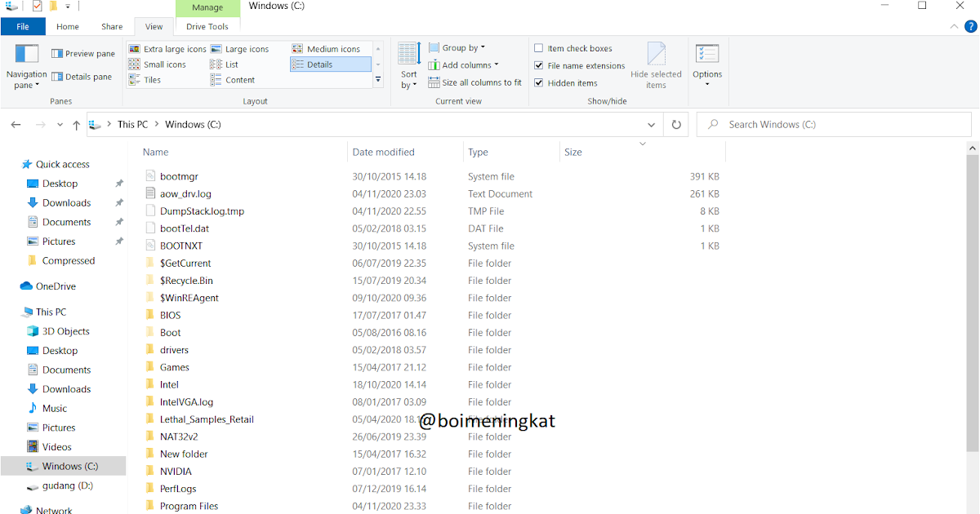The height and width of the screenshot is (514, 980).
Task: Go back with the Back arrow
Action: click(x=16, y=125)
